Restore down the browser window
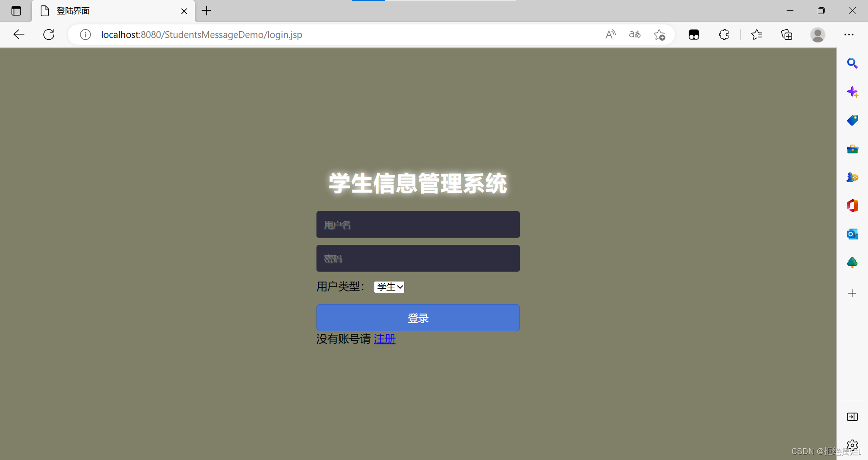This screenshot has height=460, width=868. [x=821, y=11]
